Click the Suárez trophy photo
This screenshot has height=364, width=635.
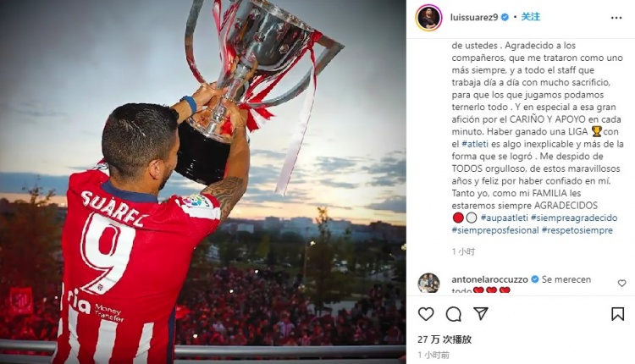[x=203, y=182]
